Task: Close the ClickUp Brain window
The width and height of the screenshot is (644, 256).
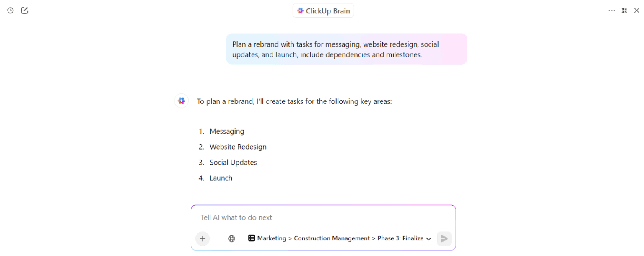Action: click(x=636, y=10)
